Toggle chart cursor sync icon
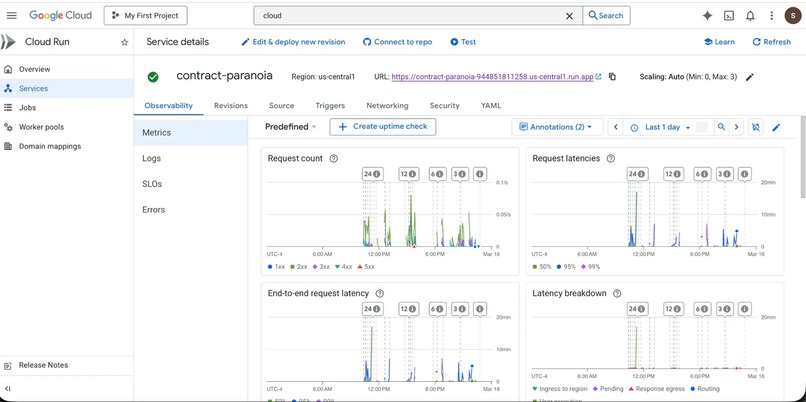 pos(755,127)
